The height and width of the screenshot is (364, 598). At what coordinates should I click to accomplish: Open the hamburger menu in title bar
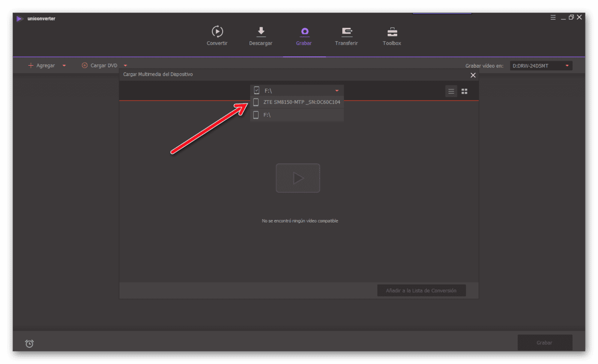(553, 17)
